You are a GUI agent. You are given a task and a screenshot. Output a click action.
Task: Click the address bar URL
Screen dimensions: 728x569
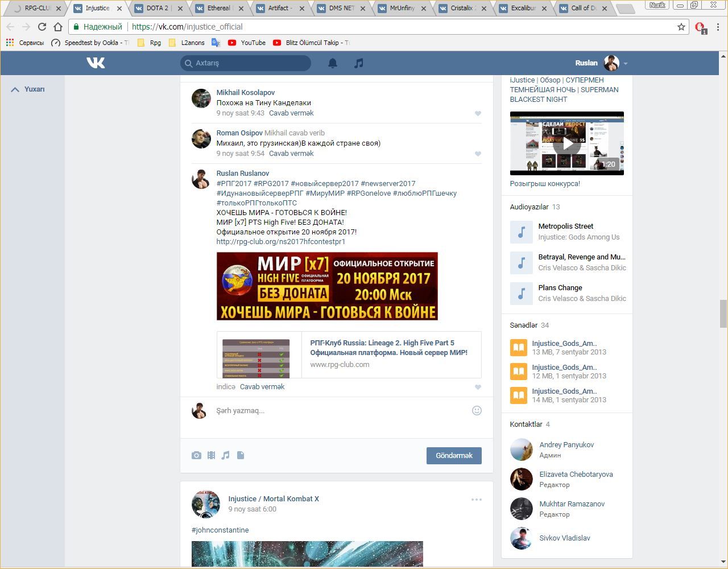click(187, 27)
